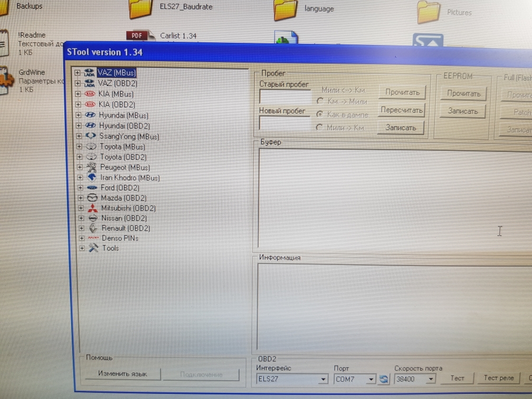Image resolution: width=532 pixels, height=399 pixels.
Task: Click Прочитать in the EEPROM group
Action: [463, 93]
